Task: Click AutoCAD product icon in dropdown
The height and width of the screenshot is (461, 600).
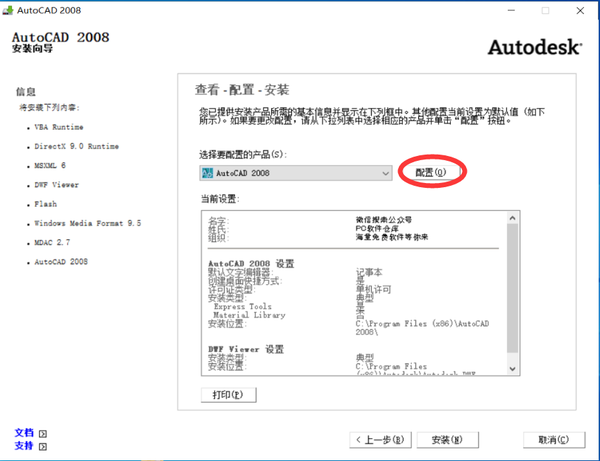Action: point(207,173)
